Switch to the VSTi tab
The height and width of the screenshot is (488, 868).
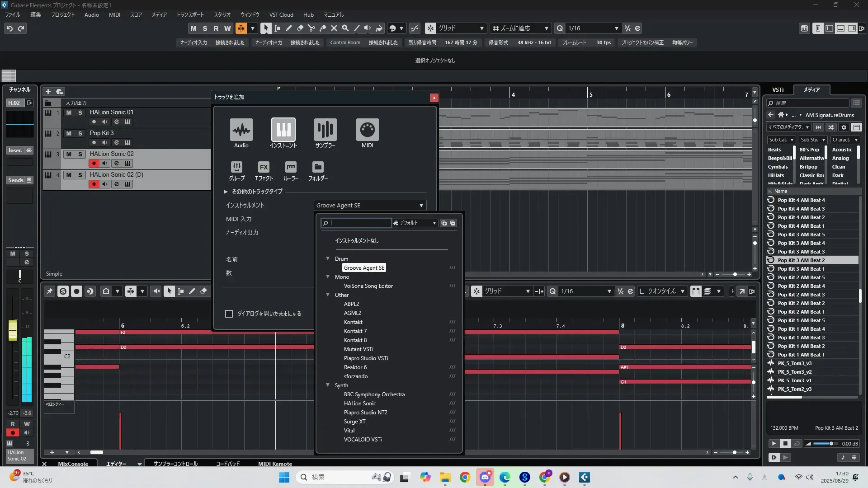pyautogui.click(x=778, y=89)
